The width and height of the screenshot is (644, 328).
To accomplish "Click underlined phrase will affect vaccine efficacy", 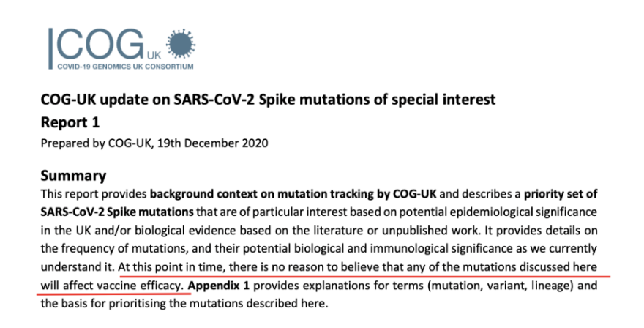I will [111, 283].
